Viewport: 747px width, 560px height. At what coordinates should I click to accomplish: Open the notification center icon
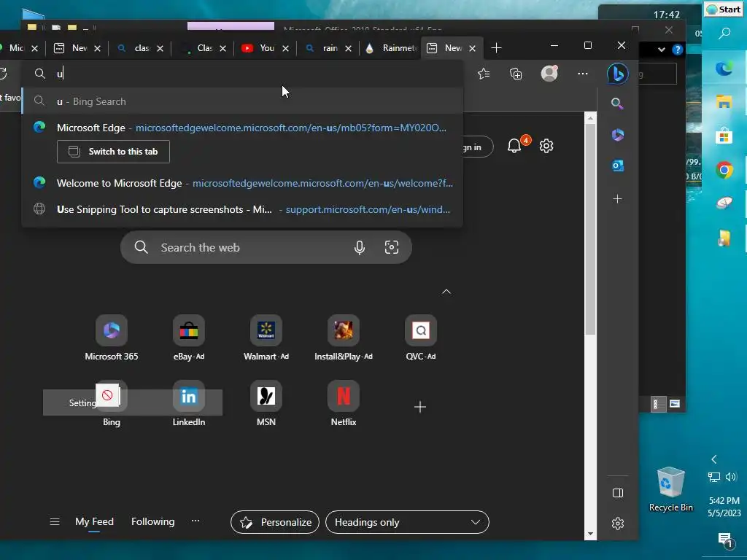pyautogui.click(x=725, y=540)
